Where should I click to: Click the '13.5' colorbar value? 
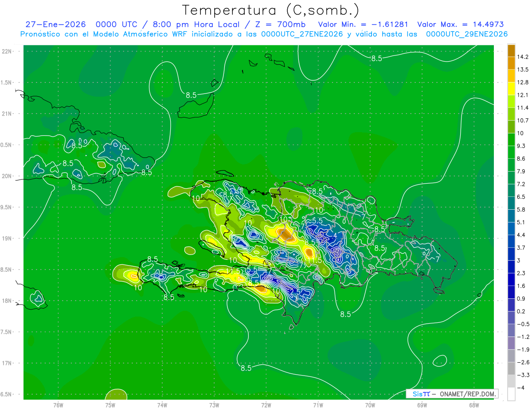(523, 70)
